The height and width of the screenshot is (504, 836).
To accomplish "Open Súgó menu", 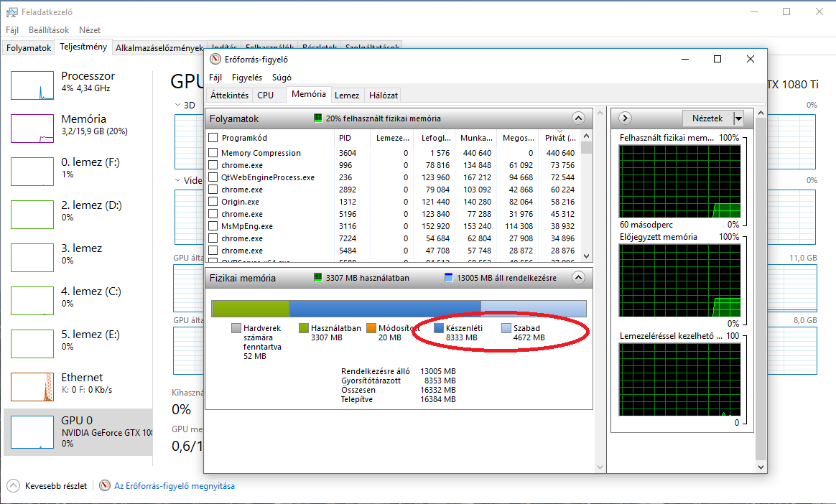I will (x=282, y=78).
